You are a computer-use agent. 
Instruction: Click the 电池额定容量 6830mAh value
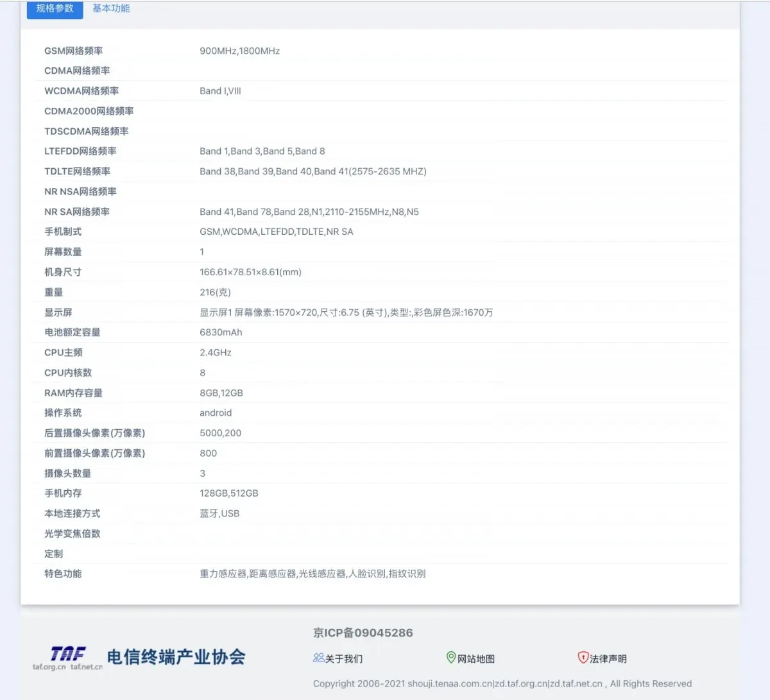221,332
